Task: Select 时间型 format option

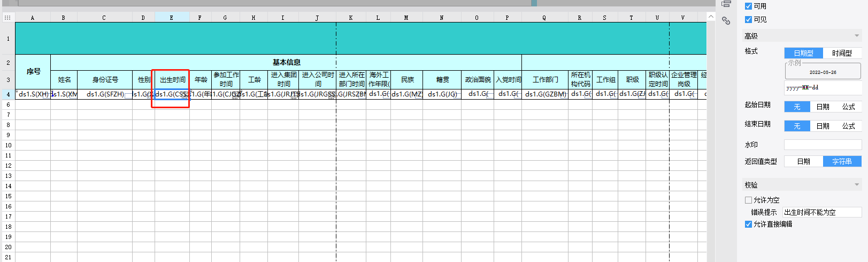Action: (x=842, y=53)
